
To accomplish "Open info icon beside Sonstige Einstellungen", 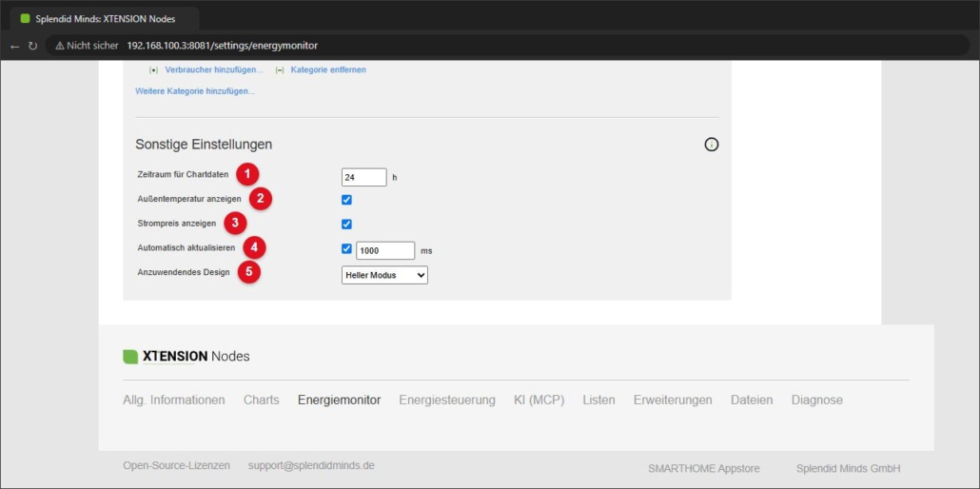I will [712, 145].
